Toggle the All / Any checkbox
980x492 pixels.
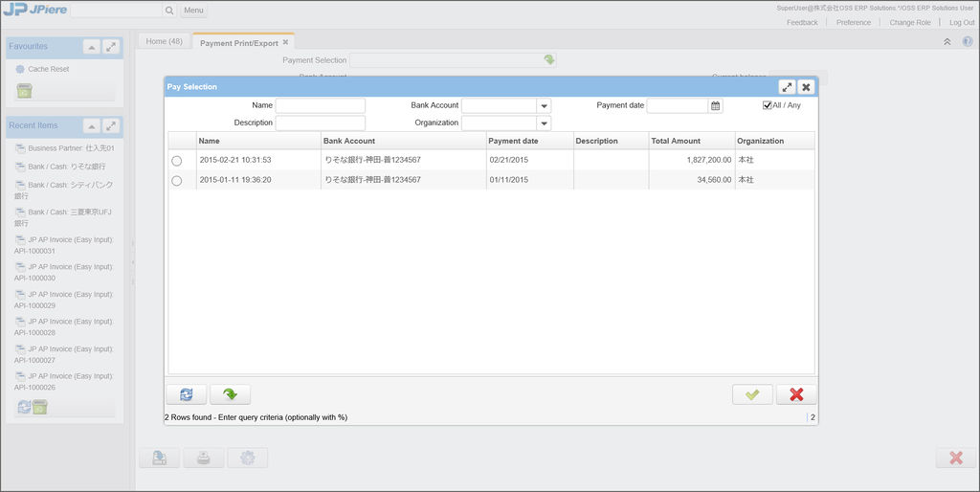point(768,105)
